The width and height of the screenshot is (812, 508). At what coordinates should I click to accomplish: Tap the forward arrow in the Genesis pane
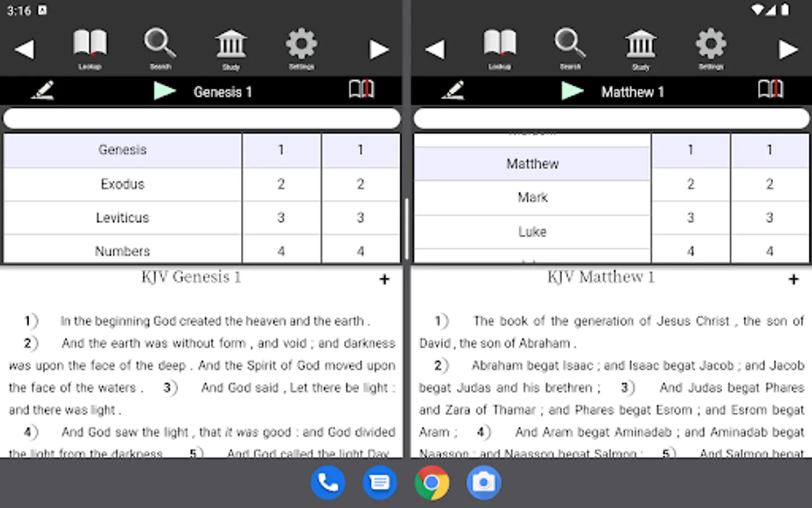tap(379, 49)
